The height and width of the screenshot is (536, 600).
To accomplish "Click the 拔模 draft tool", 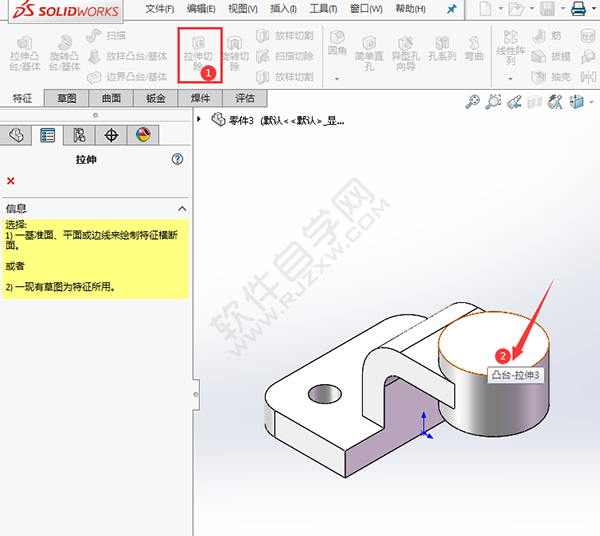I will (x=551, y=57).
